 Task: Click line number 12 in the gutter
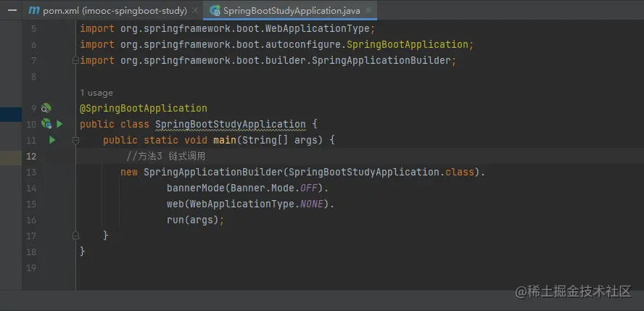[31, 157]
